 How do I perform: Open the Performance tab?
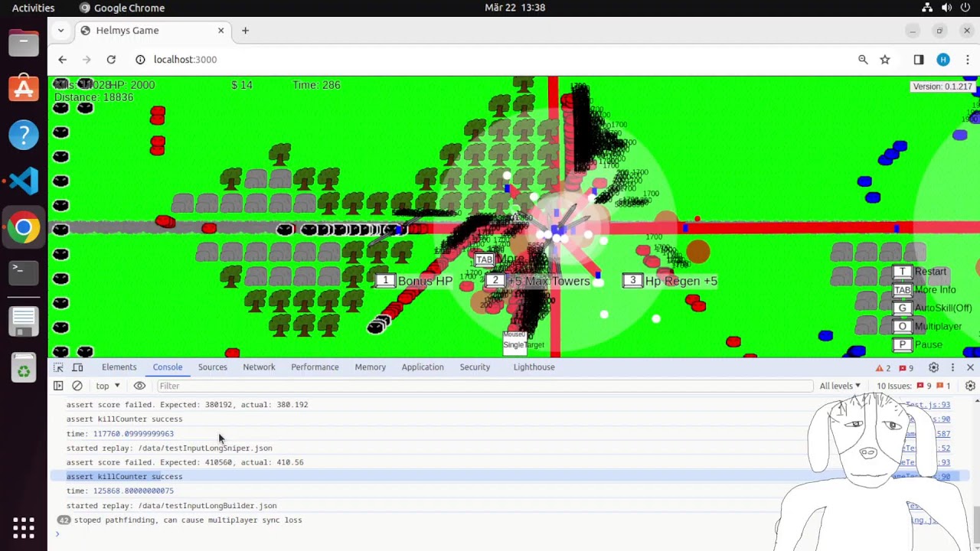(x=315, y=367)
